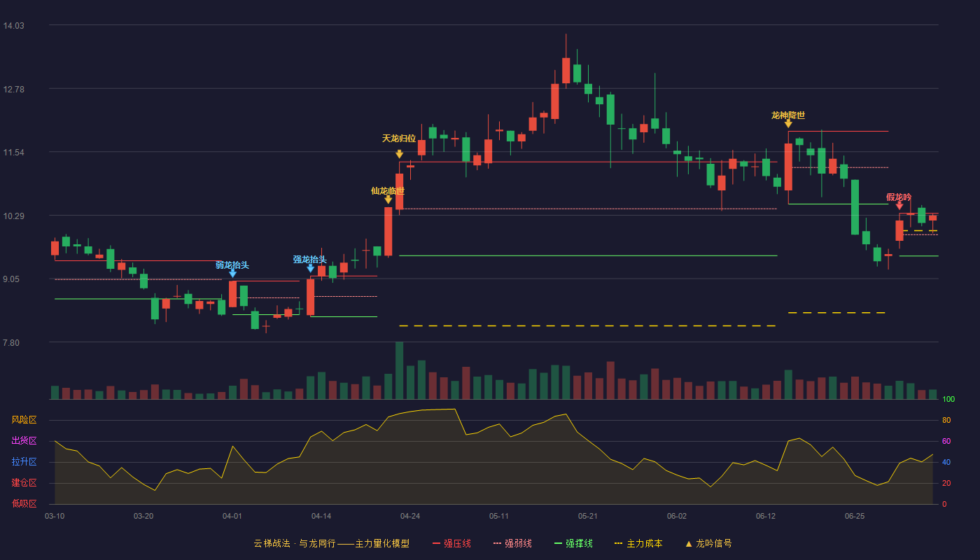Select the yellow arrow under 天龙归位

point(399,154)
